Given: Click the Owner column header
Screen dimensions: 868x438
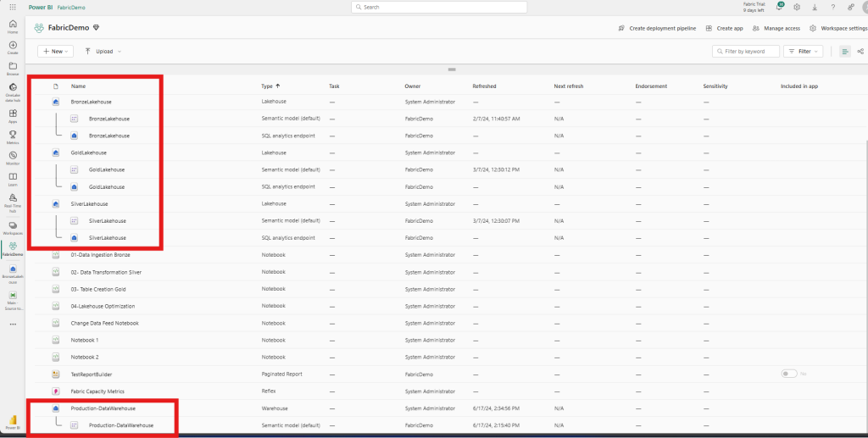Looking at the screenshot, I should click(x=413, y=86).
